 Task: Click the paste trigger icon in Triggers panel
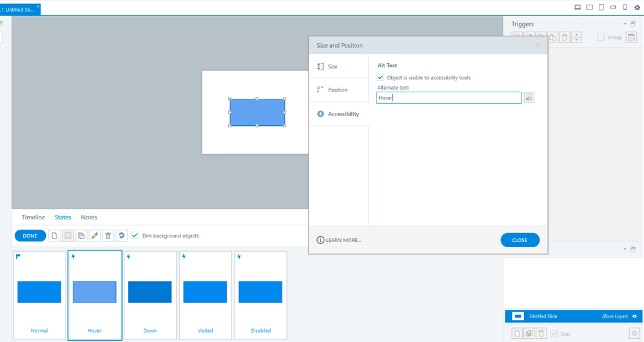[553, 37]
